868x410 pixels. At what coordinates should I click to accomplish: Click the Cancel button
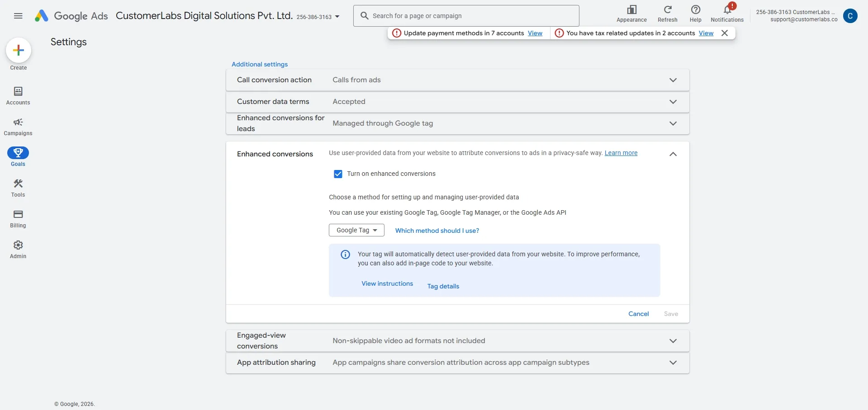coord(639,314)
